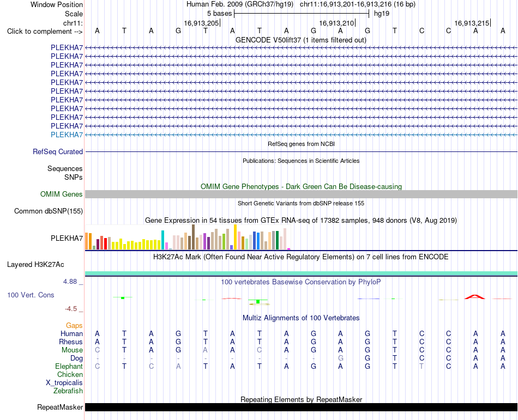The image size is (518, 420).
Task: Select the 100 Vert. Cons label
Action: point(31,295)
